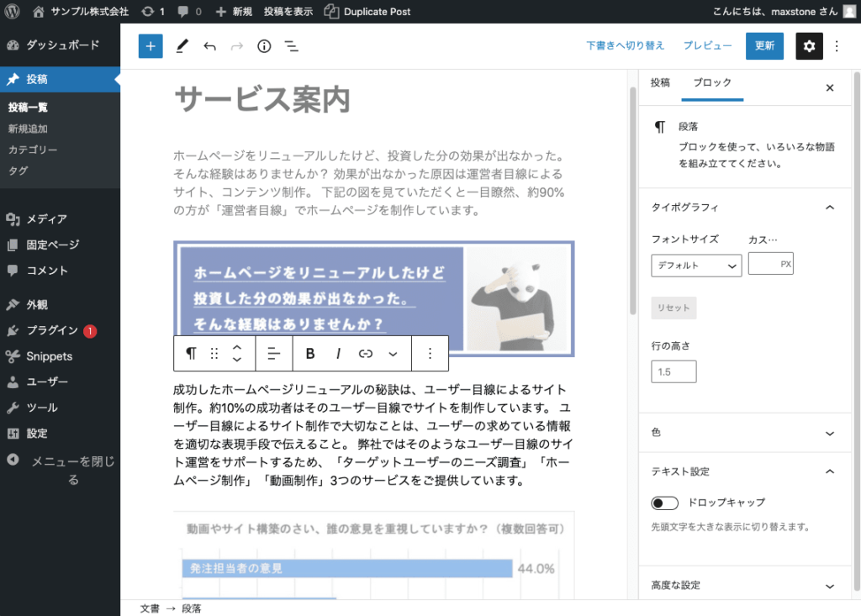The image size is (861, 616).
Task: Insert a link using the chain icon
Action: pos(365,353)
